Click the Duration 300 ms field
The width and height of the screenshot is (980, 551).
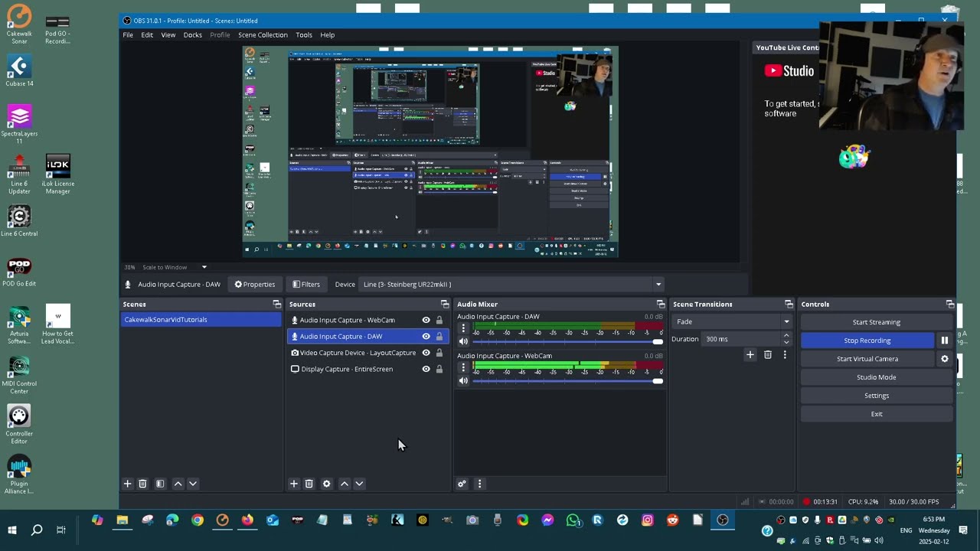pos(740,339)
